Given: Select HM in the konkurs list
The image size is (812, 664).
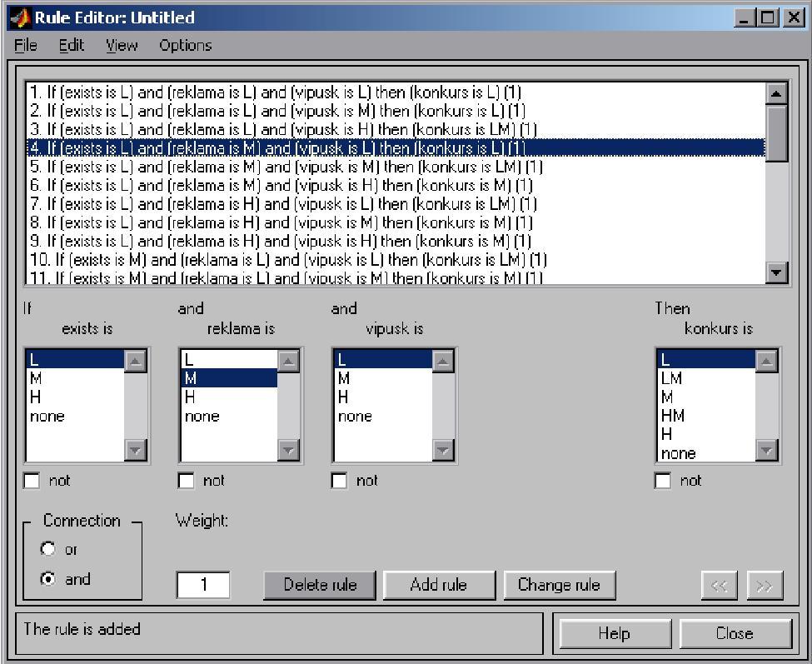Looking at the screenshot, I should (673, 416).
